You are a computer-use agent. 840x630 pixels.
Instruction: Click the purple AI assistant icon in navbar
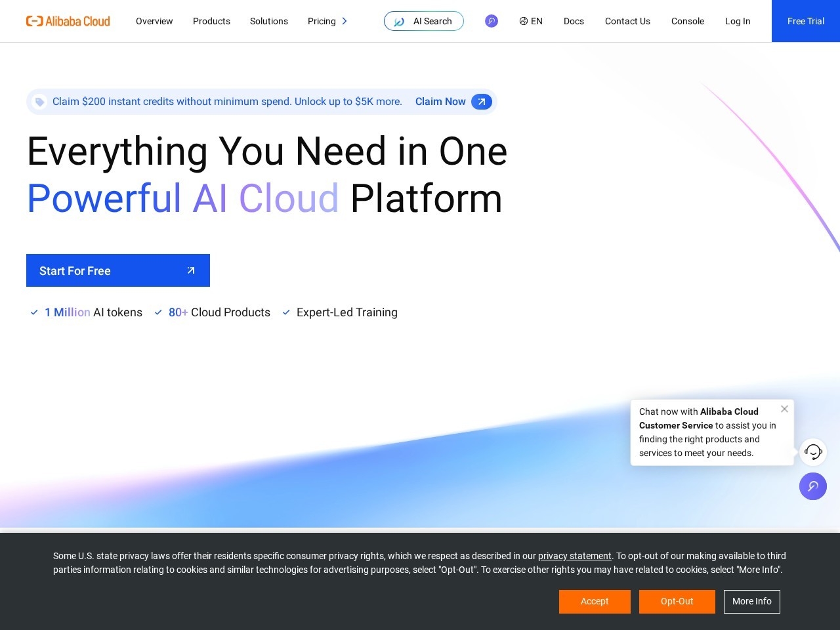pyautogui.click(x=492, y=21)
